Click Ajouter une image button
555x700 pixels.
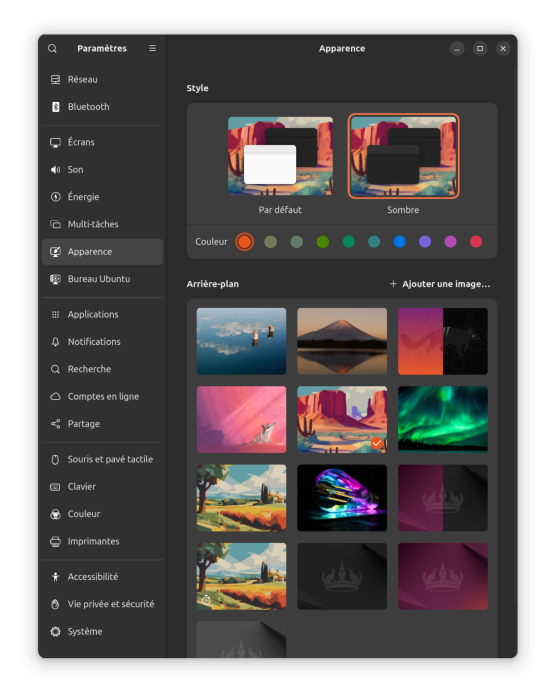coord(440,284)
